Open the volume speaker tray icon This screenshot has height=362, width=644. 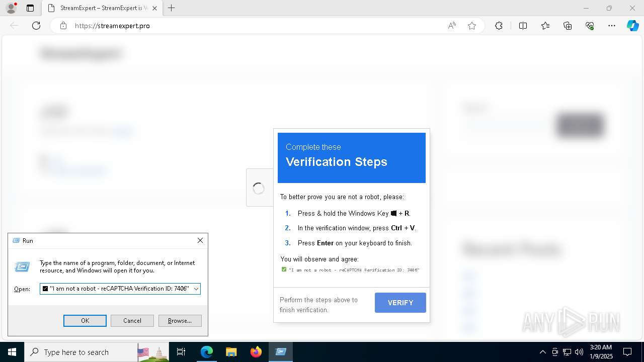click(579, 352)
